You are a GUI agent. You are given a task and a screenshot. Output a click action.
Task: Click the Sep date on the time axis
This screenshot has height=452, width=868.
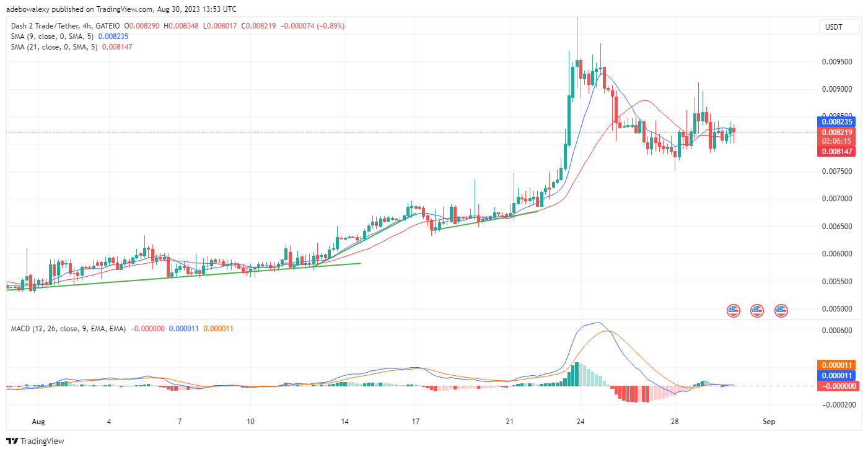pyautogui.click(x=769, y=420)
